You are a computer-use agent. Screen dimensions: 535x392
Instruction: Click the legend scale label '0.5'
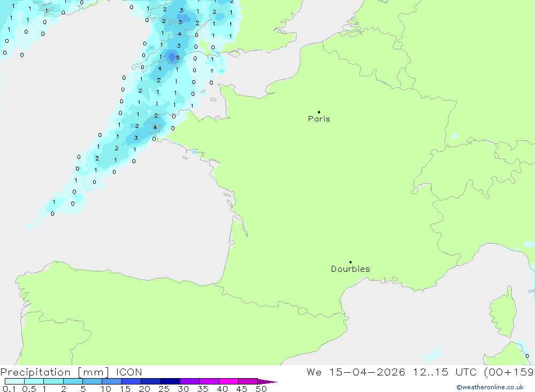tap(29, 389)
